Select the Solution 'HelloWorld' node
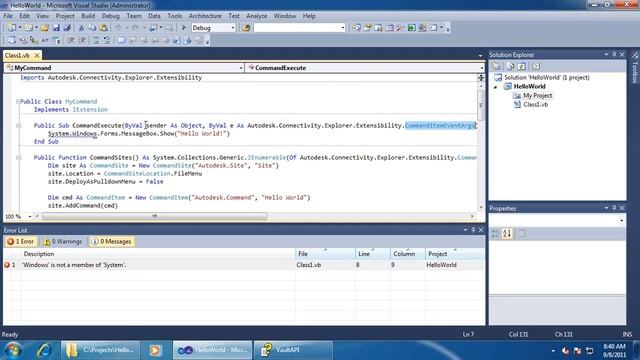 point(546,78)
